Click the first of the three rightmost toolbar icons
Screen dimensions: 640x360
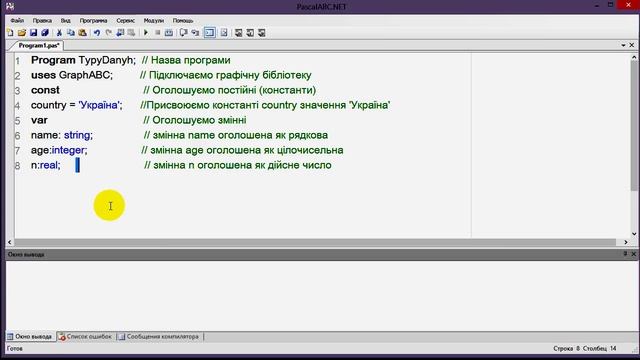[239, 33]
